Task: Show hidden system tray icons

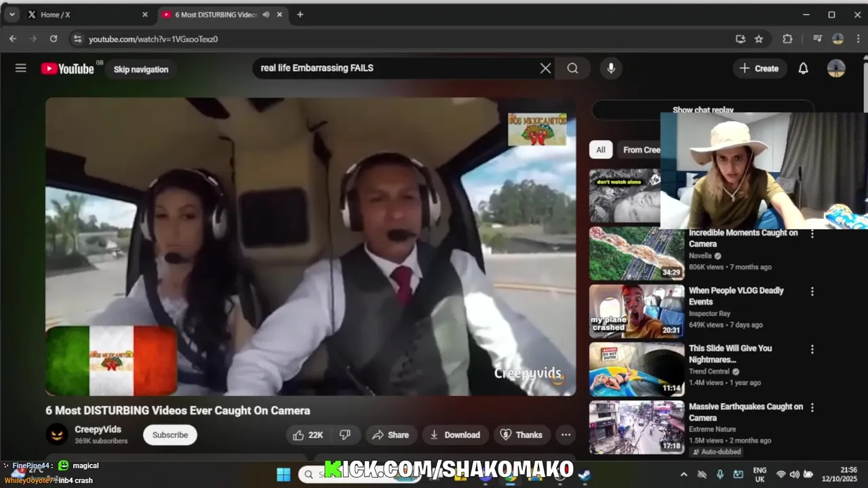Action: pyautogui.click(x=684, y=474)
